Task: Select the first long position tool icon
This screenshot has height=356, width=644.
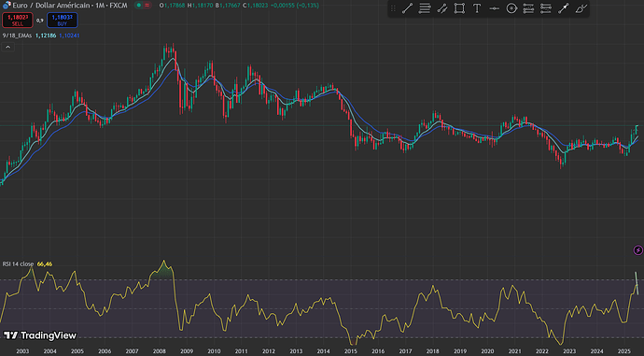Action: tap(528, 8)
